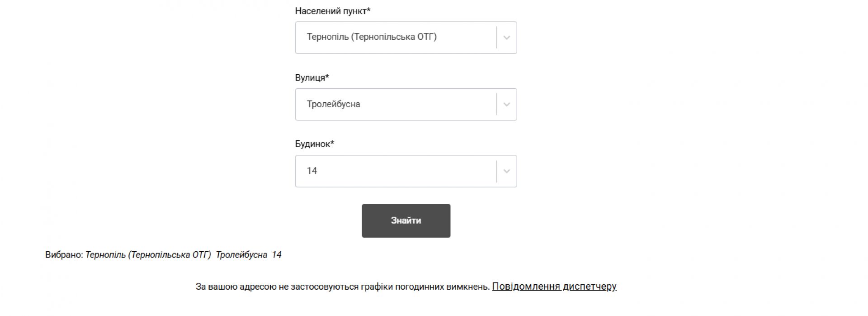Viewport: 868px width, 316px height.
Task: Click the divider line inside Населений пункт dropdown
Action: (496, 38)
